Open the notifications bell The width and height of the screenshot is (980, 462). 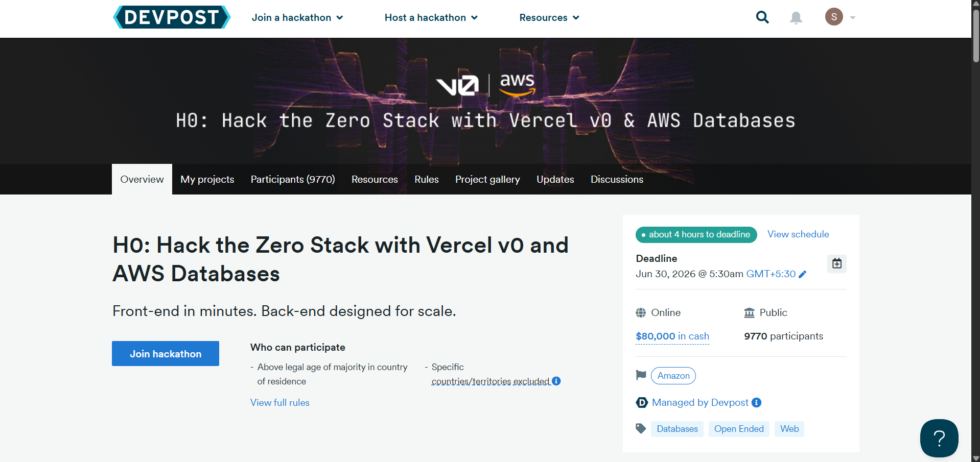[796, 18]
